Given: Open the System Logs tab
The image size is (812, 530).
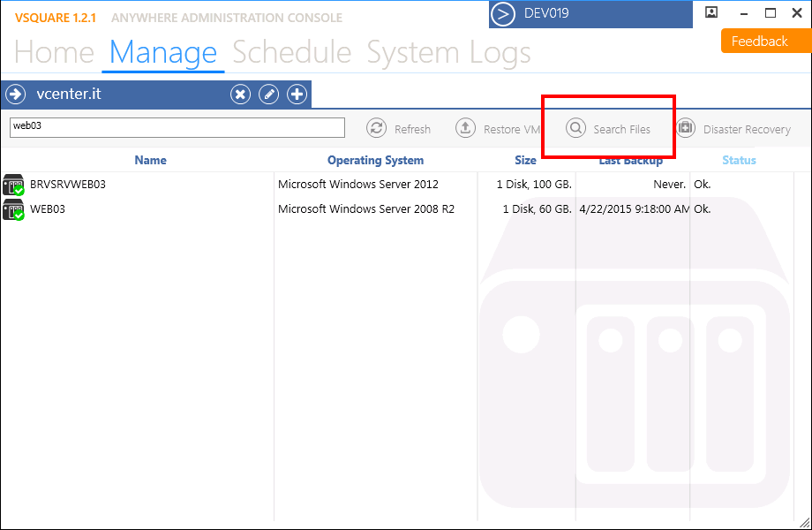Looking at the screenshot, I should [x=448, y=53].
